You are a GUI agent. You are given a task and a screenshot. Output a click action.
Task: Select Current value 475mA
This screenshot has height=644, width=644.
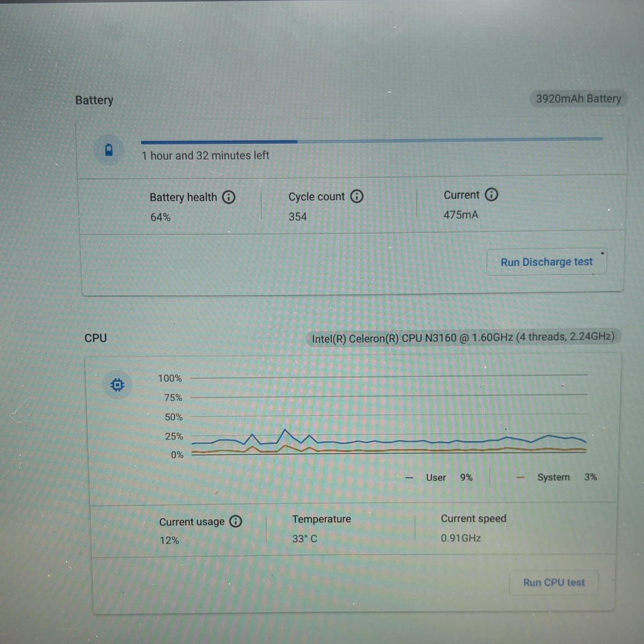461,215
